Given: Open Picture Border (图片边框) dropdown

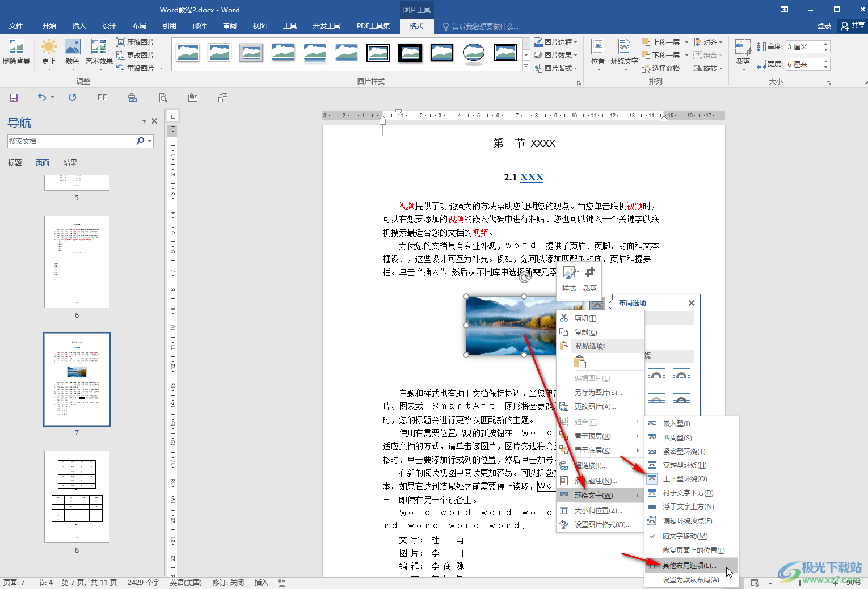Looking at the screenshot, I should coord(555,42).
